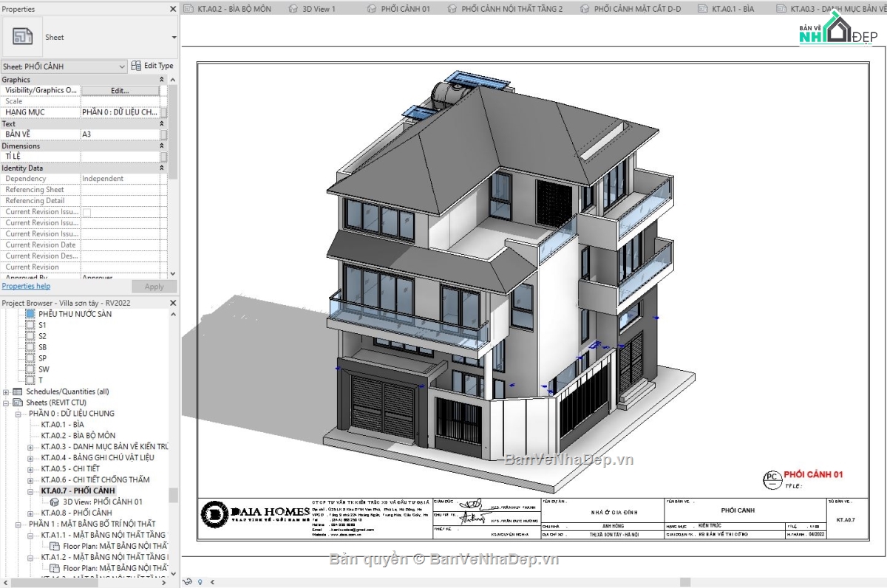The image size is (887, 588).
Task: Expand KT.A0.5 - CHI TIẾT sheet
Action: [30, 469]
